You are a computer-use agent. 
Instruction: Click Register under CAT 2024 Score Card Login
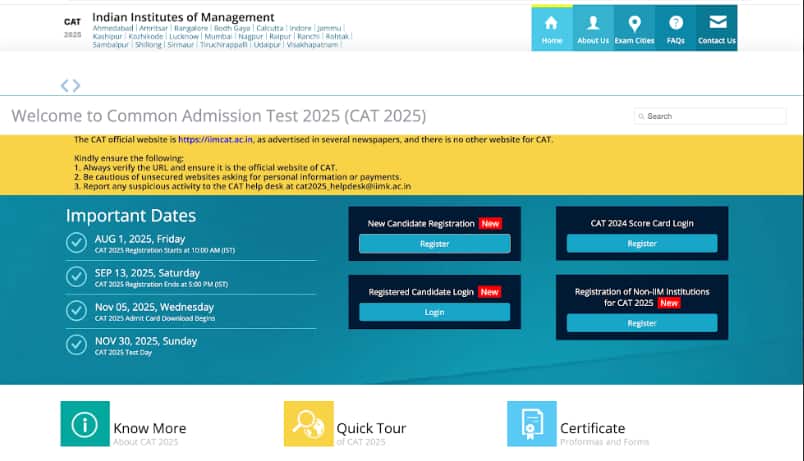pos(642,244)
